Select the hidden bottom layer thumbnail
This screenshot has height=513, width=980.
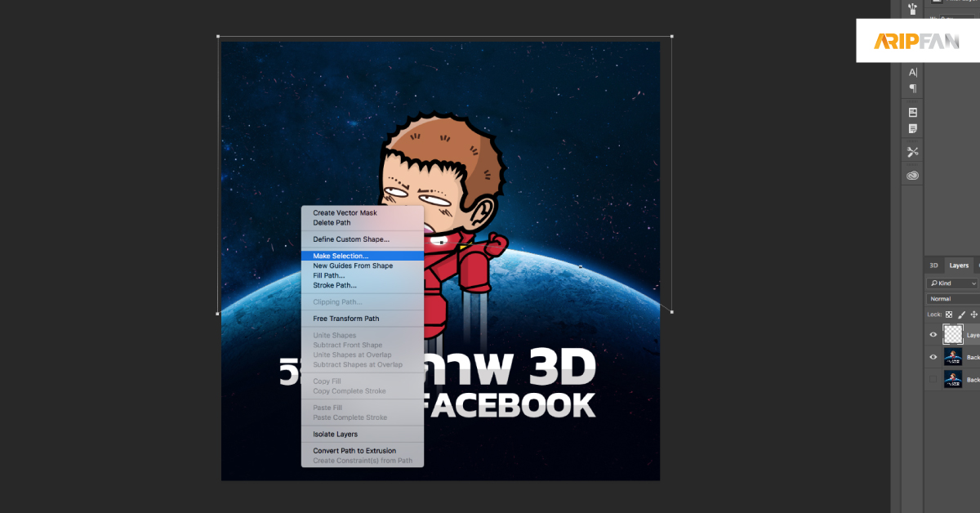(953, 379)
